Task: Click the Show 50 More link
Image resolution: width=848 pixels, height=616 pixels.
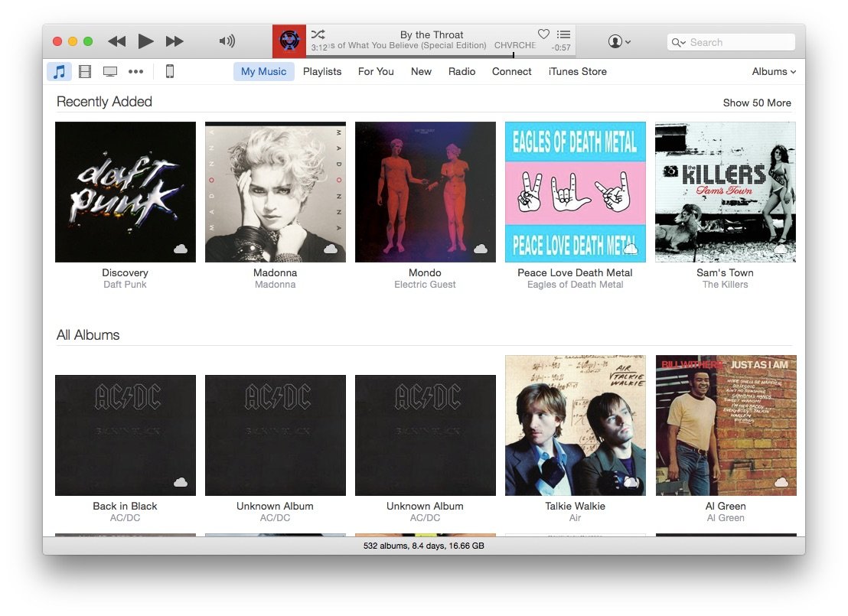Action: pyautogui.click(x=757, y=103)
